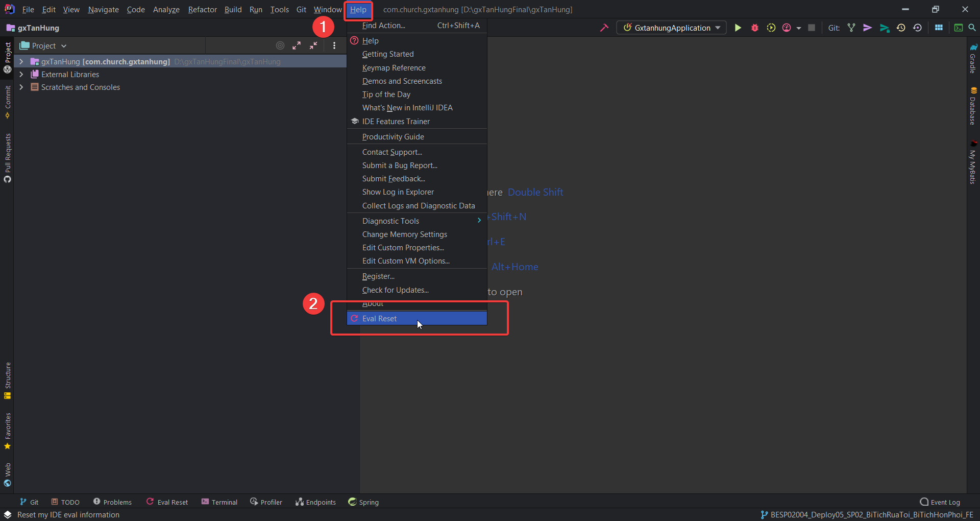Expand Scratches and Consoles node
The image size is (980, 521).
coord(21,87)
